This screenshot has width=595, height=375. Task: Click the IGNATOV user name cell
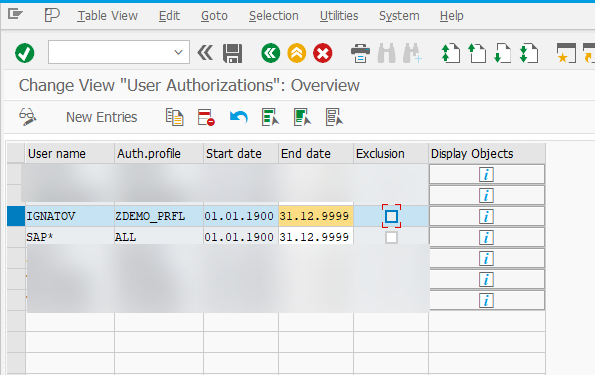tap(69, 216)
